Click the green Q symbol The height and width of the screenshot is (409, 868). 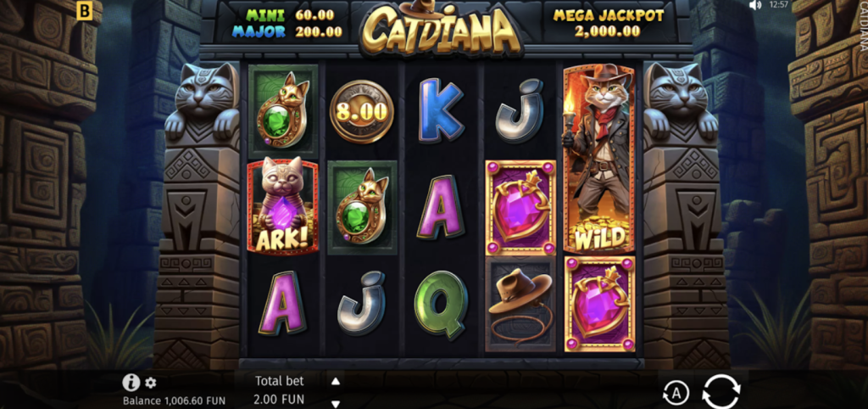tap(441, 305)
